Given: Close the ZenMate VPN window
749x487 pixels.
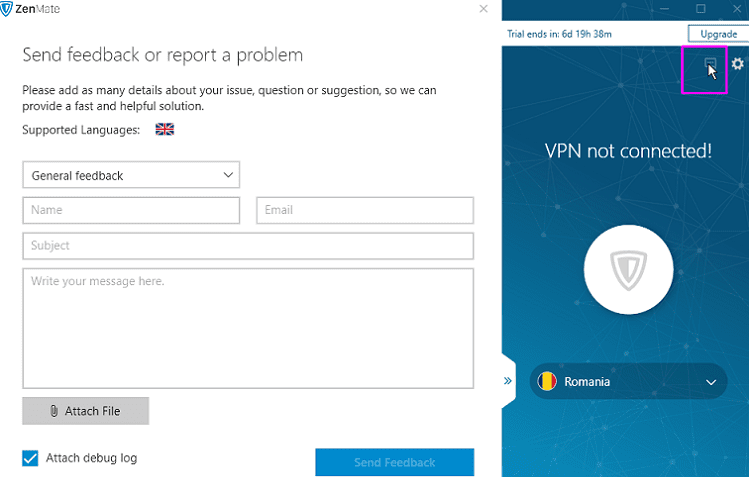Looking at the screenshot, I should click(737, 9).
